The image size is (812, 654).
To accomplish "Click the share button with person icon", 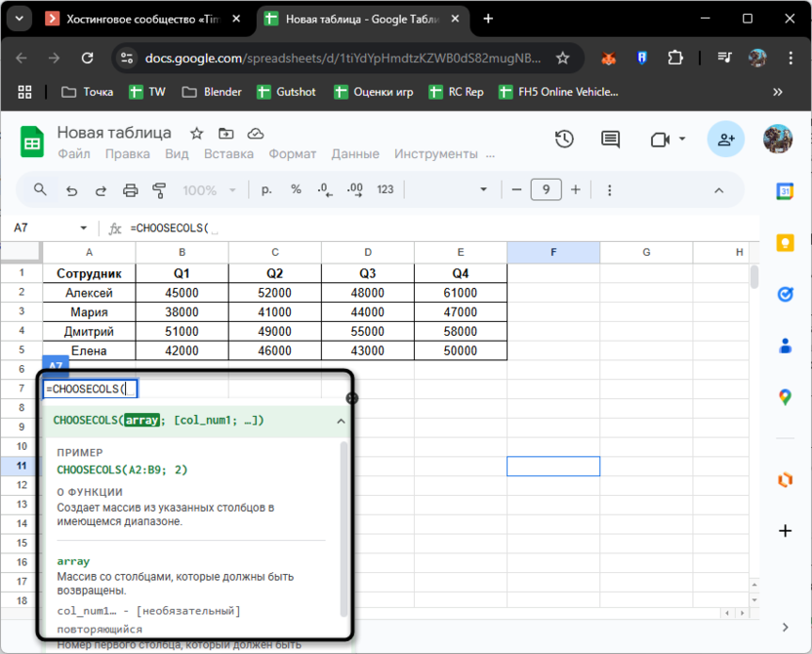I will (726, 140).
